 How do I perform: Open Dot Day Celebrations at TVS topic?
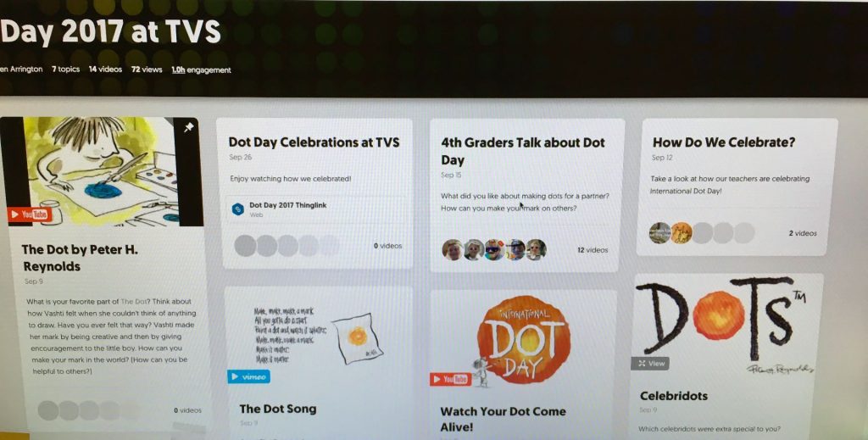314,142
